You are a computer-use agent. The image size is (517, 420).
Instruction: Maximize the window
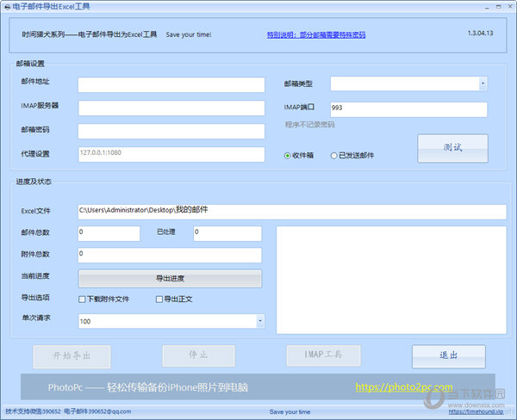[x=499, y=7]
